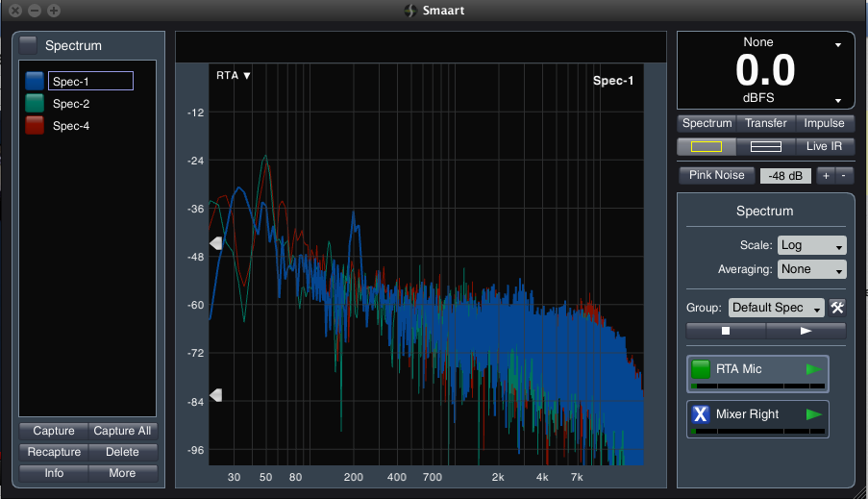Image resolution: width=868 pixels, height=499 pixels.
Task: Select single-pane view layout icon
Action: click(x=707, y=146)
